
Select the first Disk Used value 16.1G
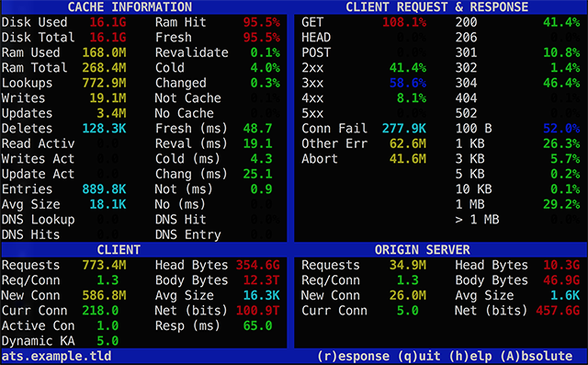107,22
